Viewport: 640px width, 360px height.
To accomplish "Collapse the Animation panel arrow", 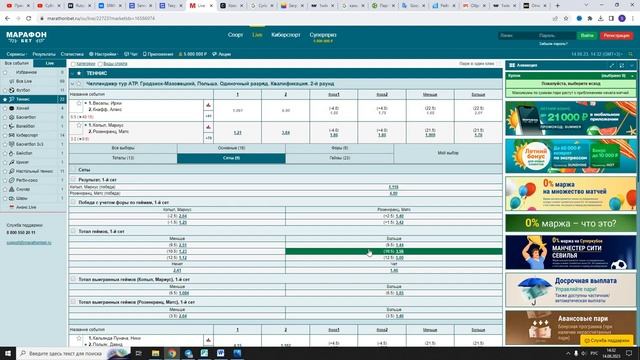I will pyautogui.click(x=632, y=65).
